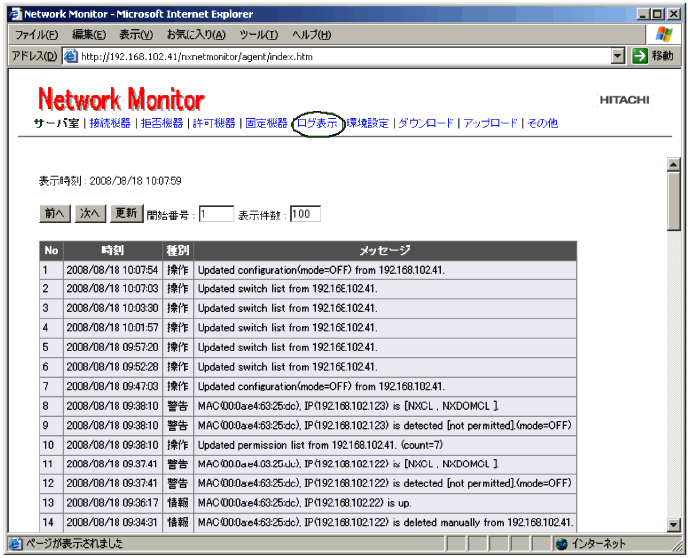Image resolution: width=688 pixels, height=558 pixels.
Task: Click the 更新 button
Action: (x=126, y=214)
